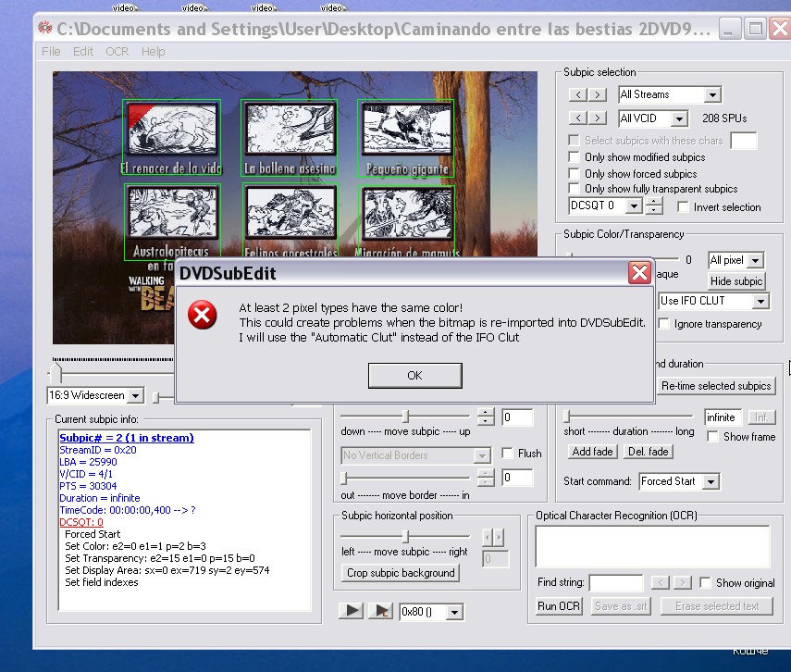Click the Del. fade button

click(649, 452)
